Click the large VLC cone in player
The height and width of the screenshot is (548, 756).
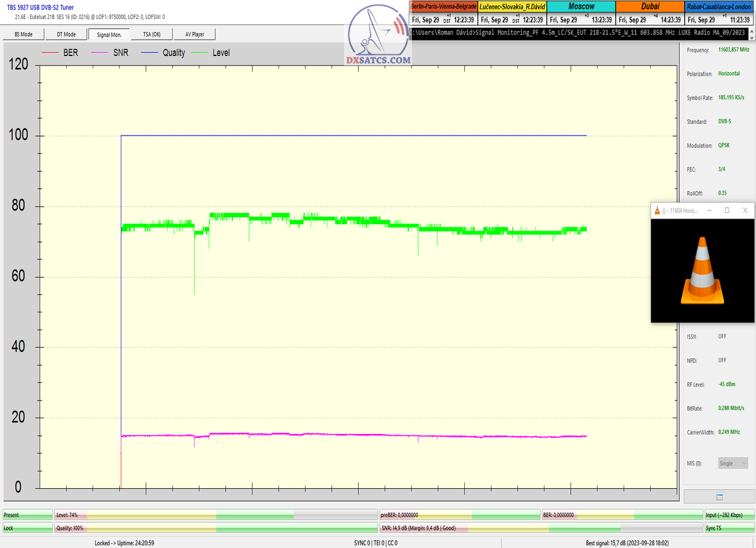[x=702, y=271]
